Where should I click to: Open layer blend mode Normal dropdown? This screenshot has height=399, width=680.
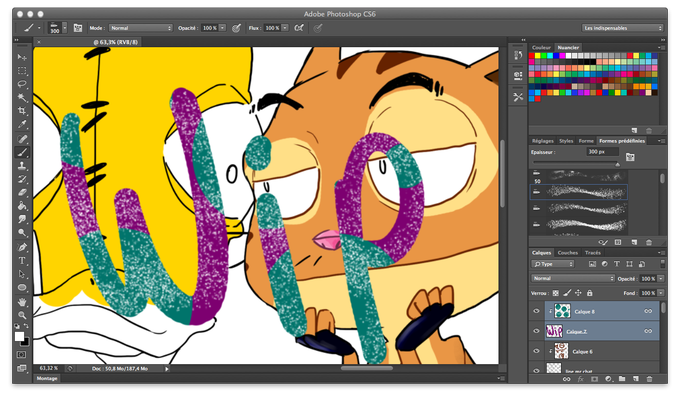click(x=573, y=278)
